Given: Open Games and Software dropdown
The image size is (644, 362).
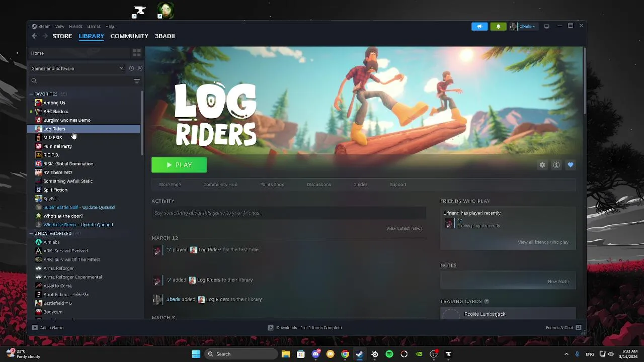Looking at the screenshot, I should tap(77, 68).
